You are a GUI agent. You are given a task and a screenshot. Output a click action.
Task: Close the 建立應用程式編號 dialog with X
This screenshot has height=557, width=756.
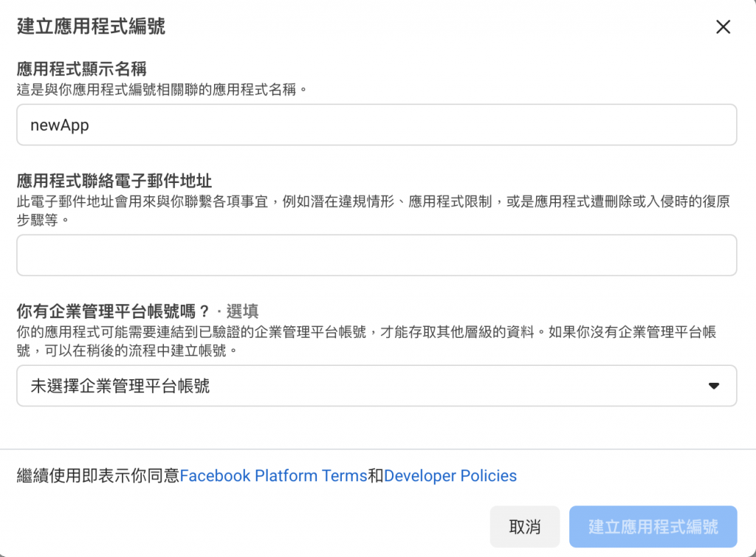click(x=724, y=27)
